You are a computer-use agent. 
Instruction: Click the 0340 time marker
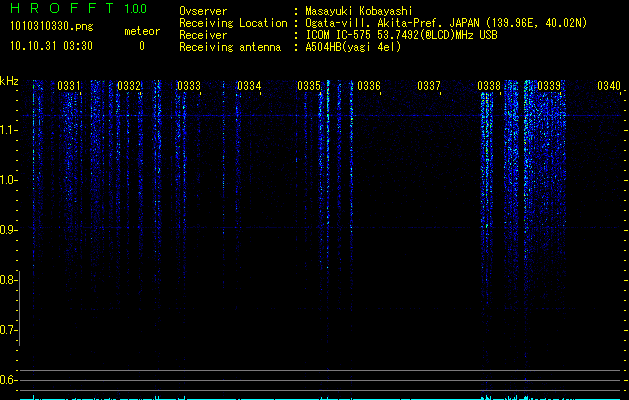click(x=609, y=86)
